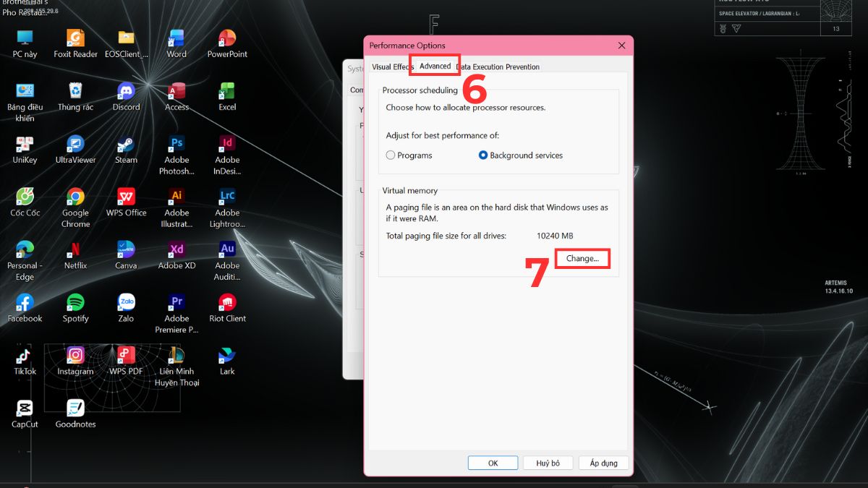Open the Data Execution Prevention tab
The image size is (868, 488).
[498, 66]
